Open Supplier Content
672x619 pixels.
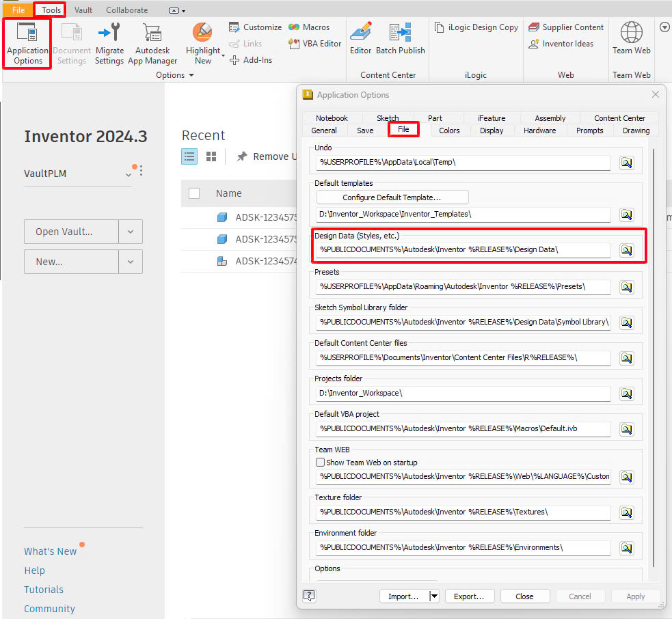[x=566, y=27]
